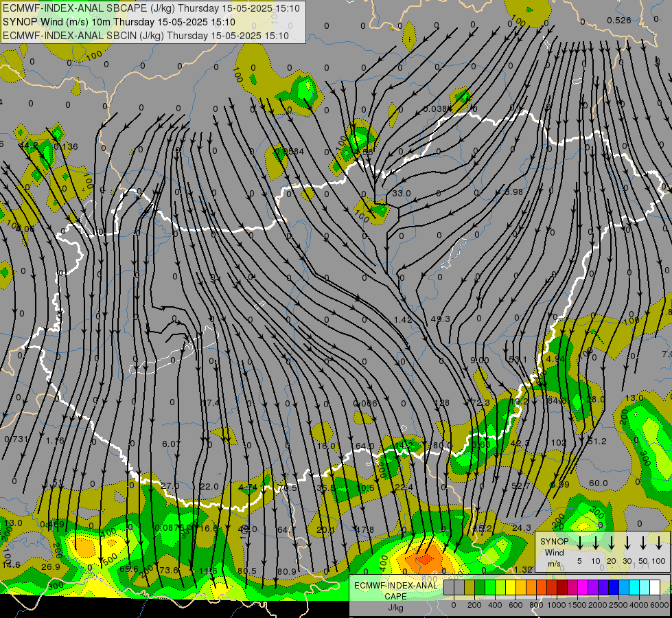Select the olive swatch in CAPE color scale
The width and height of the screenshot is (672, 618).
[470, 588]
